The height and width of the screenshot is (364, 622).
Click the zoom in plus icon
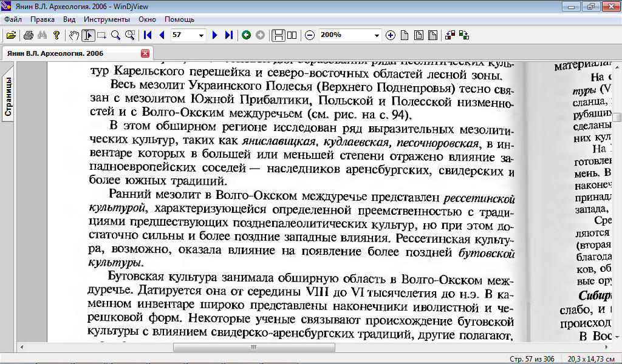pyautogui.click(x=391, y=35)
